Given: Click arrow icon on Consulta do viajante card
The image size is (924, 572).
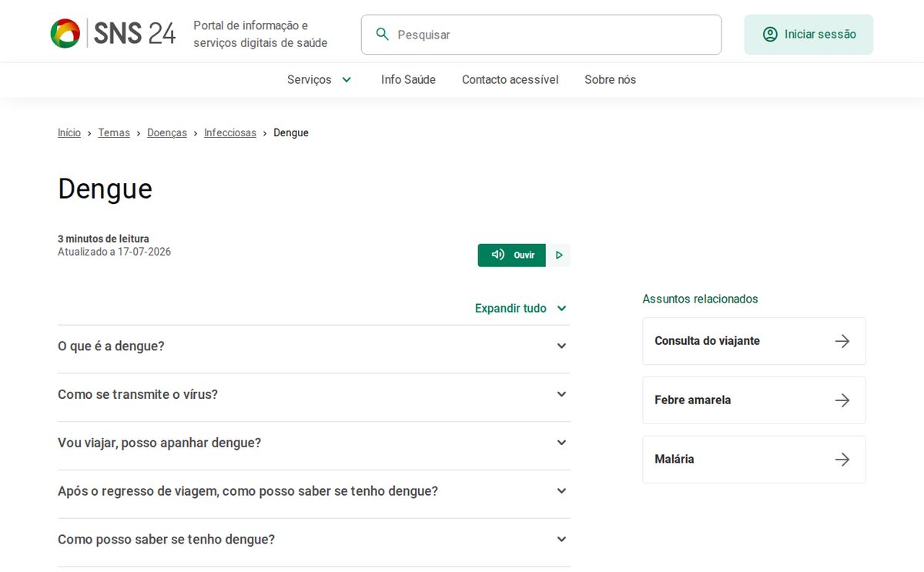Looking at the screenshot, I should (x=842, y=341).
